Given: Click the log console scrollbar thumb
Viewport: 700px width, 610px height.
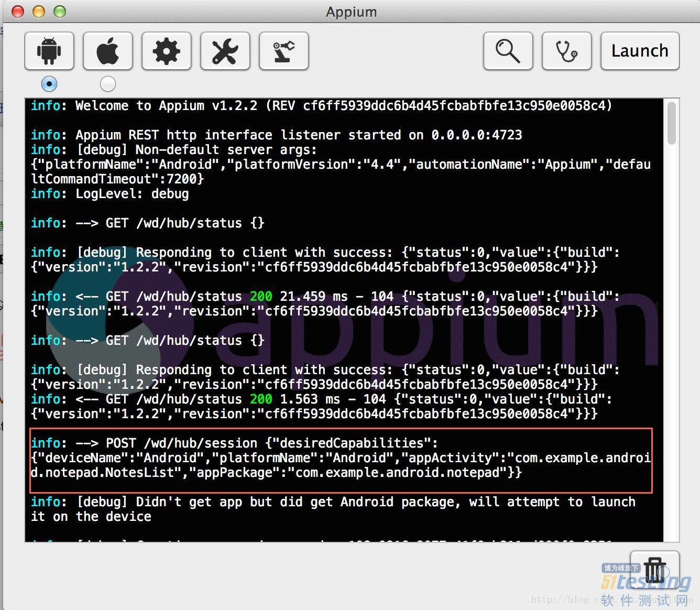Looking at the screenshot, I should tap(671, 123).
